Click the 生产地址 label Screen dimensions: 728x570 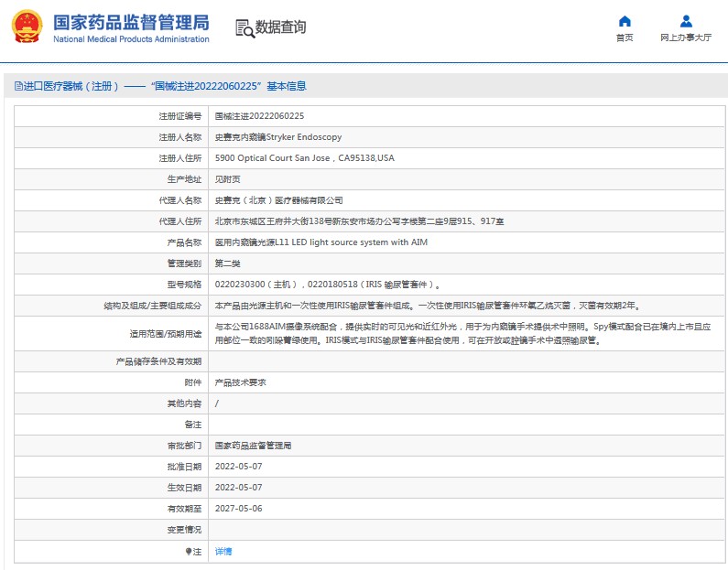[184, 179]
